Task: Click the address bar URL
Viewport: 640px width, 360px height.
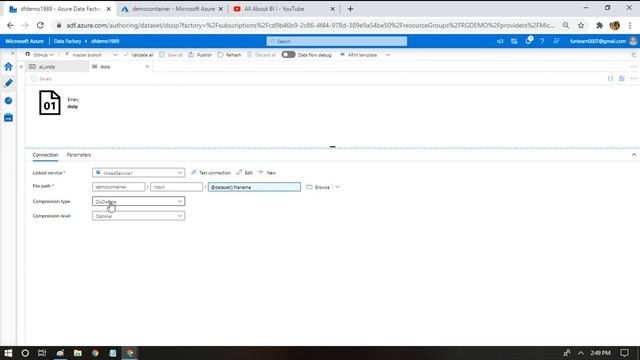Action: [310, 25]
